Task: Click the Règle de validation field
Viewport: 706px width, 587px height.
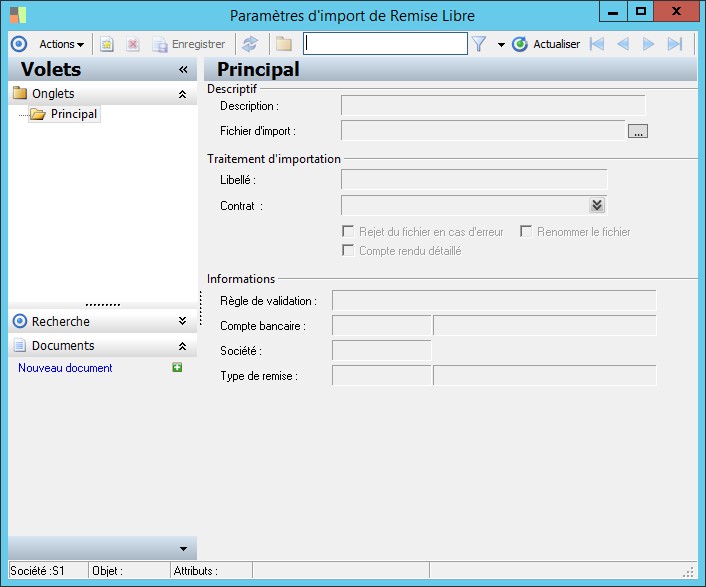Action: pyautogui.click(x=494, y=300)
